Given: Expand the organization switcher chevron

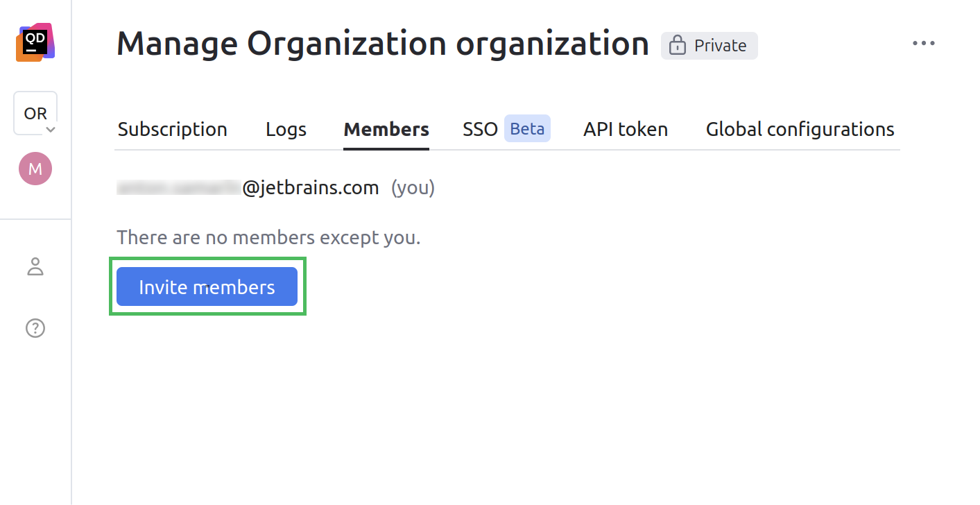Looking at the screenshot, I should 51,129.
